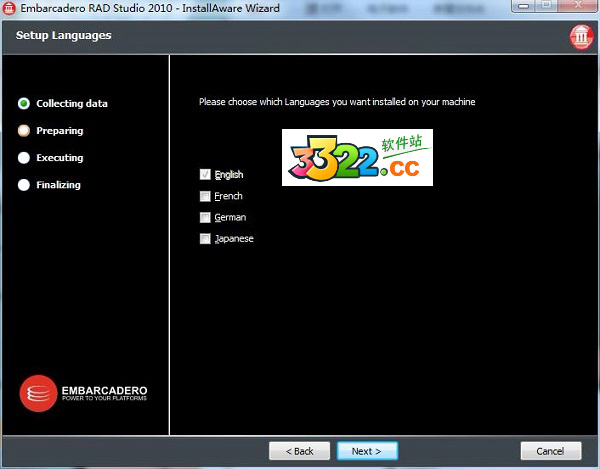The image size is (600, 469).
Task: Go back with the < Back button
Action: pos(299,451)
